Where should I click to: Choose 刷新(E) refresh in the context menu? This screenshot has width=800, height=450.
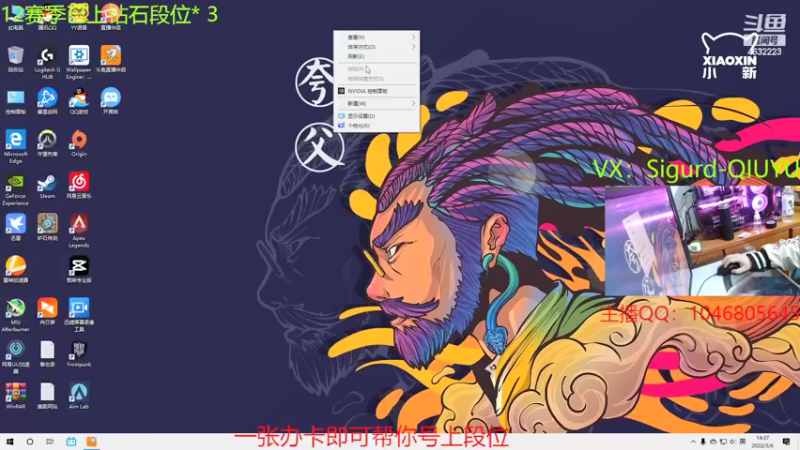(377, 56)
